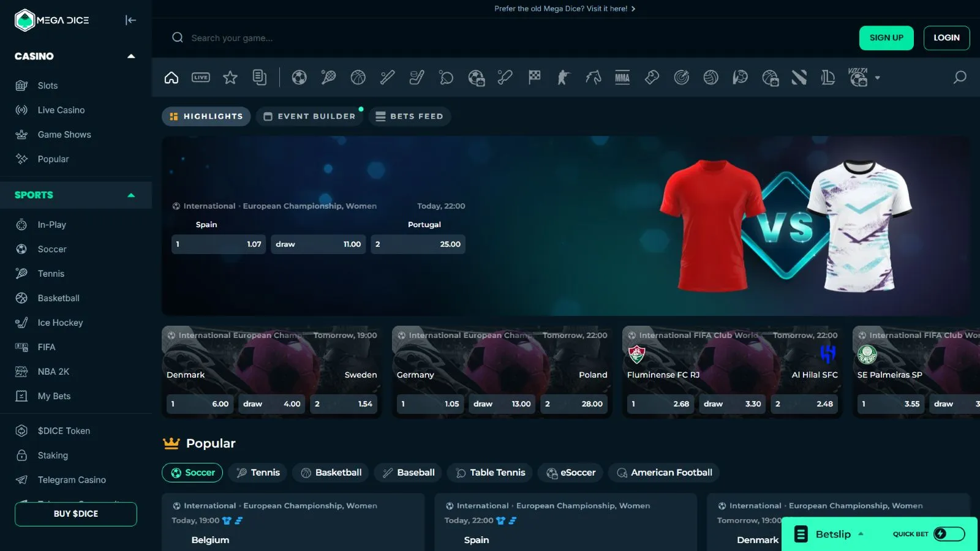The height and width of the screenshot is (551, 980).
Task: Click the favorites star icon
Action: [x=230, y=78]
